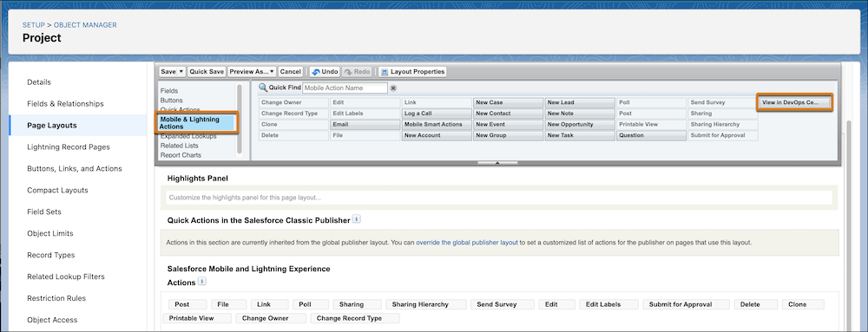This screenshot has width=868, height=332.
Task: Open the Preview As dropdown
Action: pos(252,72)
